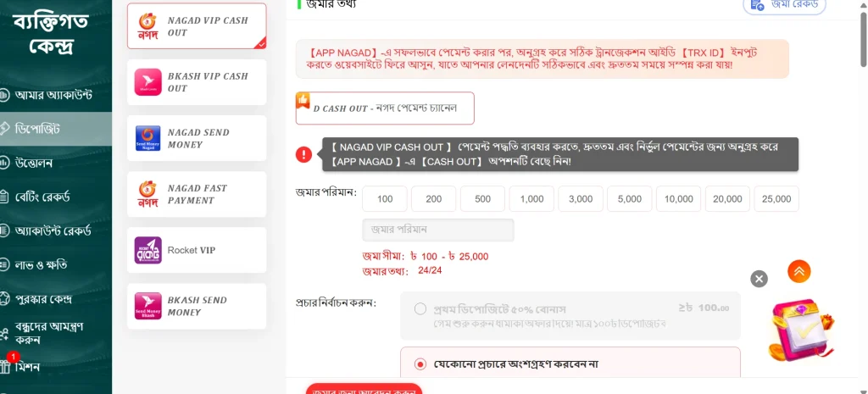Click the red exclamation warning icon
Screen dimensions: 868x394
point(304,154)
